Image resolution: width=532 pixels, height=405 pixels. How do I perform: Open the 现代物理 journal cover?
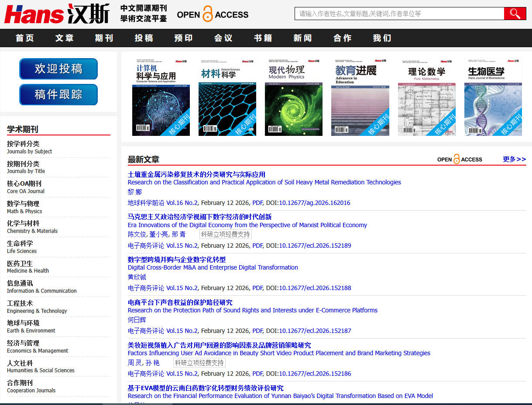[293, 96]
